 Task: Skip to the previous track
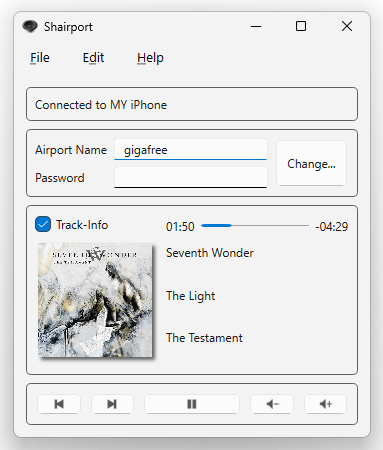point(59,404)
